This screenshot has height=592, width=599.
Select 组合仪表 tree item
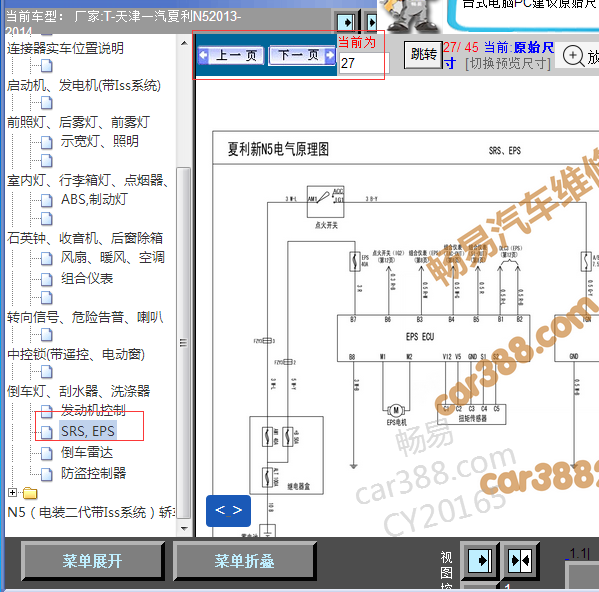click(x=87, y=278)
